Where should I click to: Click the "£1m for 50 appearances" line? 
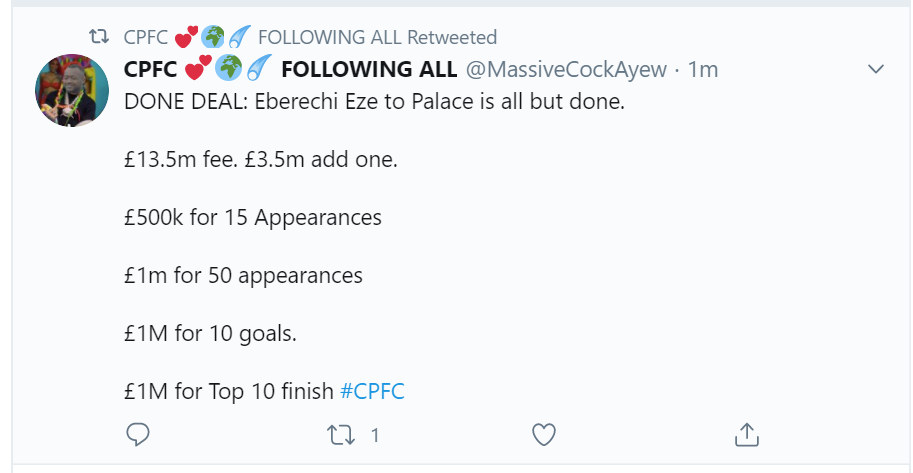[x=243, y=275]
